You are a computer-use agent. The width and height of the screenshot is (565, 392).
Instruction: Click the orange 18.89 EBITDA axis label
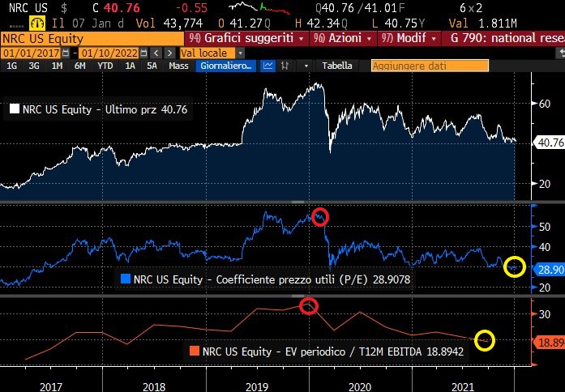(x=550, y=343)
